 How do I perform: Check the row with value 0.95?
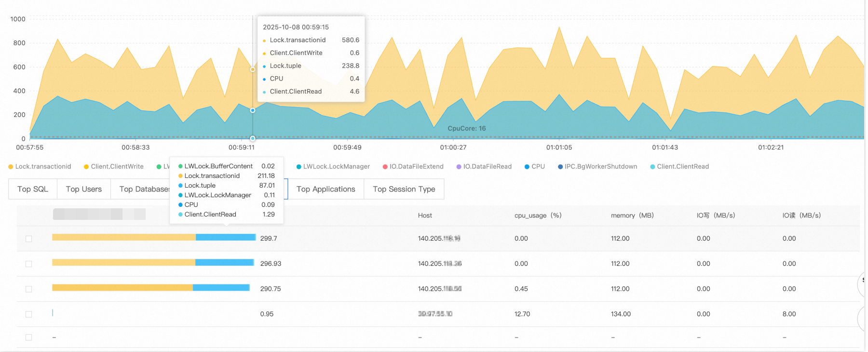pos(29,314)
